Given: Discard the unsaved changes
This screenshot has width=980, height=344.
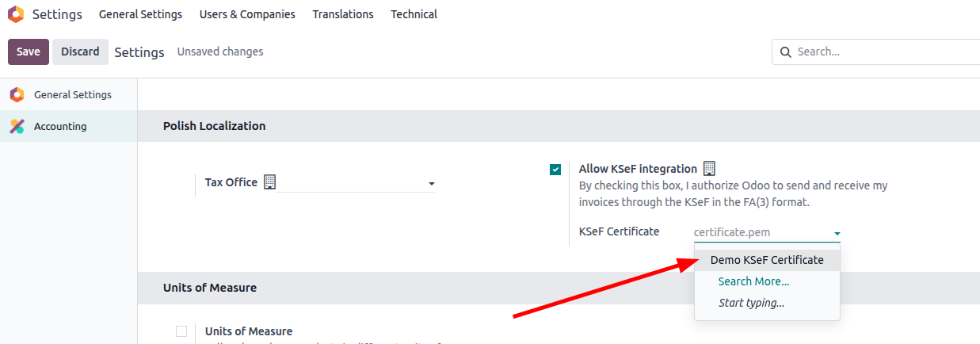Looking at the screenshot, I should tap(80, 52).
